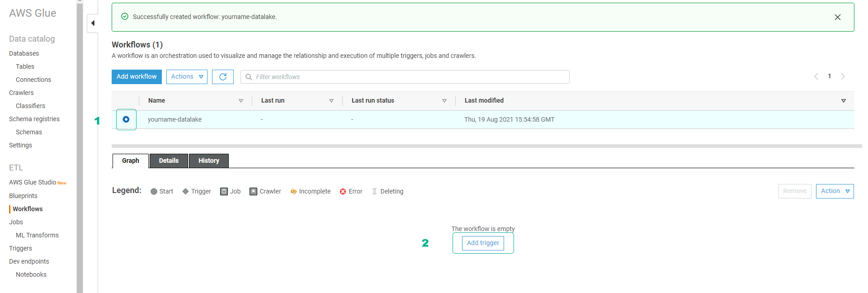Open Schemas in the sidebar
This screenshot has height=293, width=868.
tap(29, 132)
